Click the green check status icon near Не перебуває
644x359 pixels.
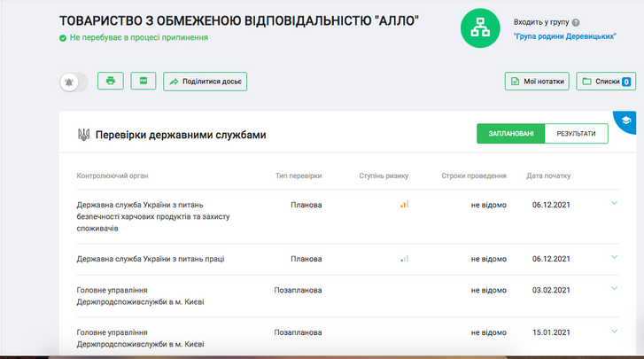point(63,38)
